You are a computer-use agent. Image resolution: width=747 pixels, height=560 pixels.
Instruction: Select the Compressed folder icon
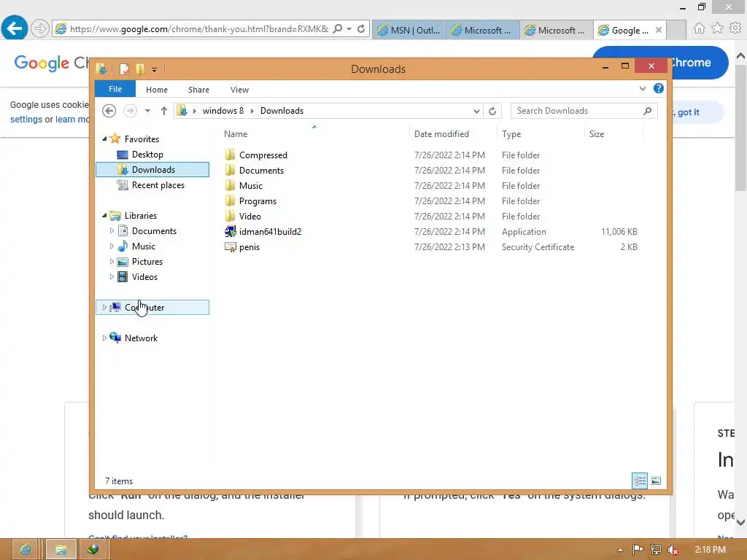[230, 155]
